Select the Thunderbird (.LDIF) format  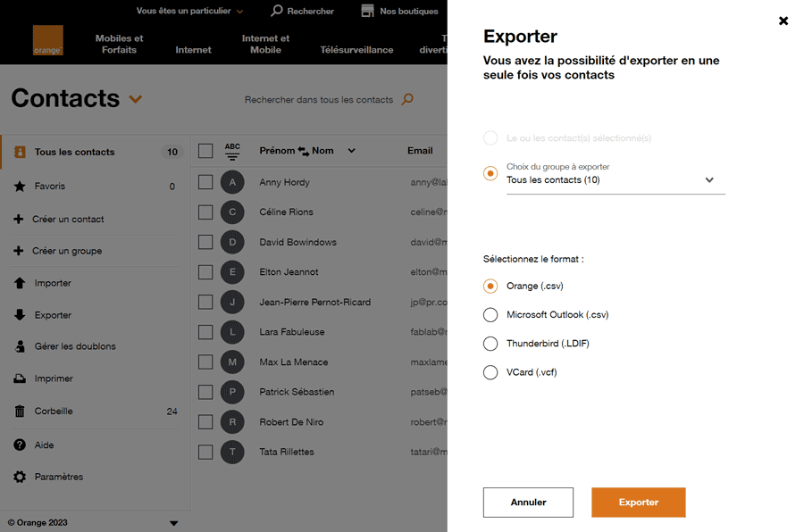pos(490,344)
